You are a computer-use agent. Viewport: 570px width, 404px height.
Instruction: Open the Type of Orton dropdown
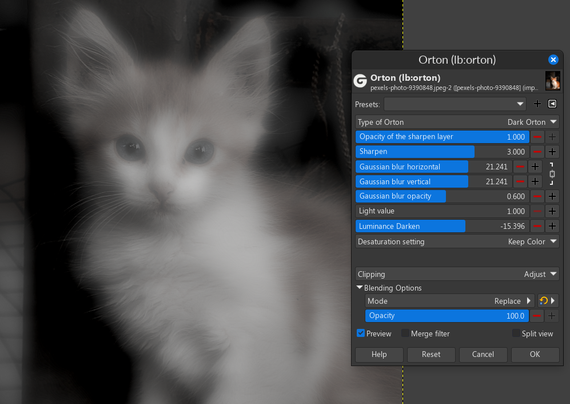(457, 122)
